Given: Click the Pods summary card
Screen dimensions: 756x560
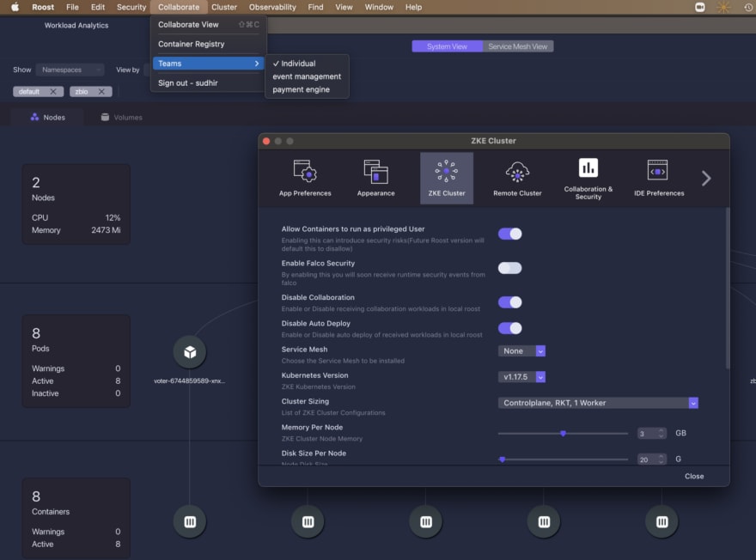Looking at the screenshot, I should click(x=76, y=361).
